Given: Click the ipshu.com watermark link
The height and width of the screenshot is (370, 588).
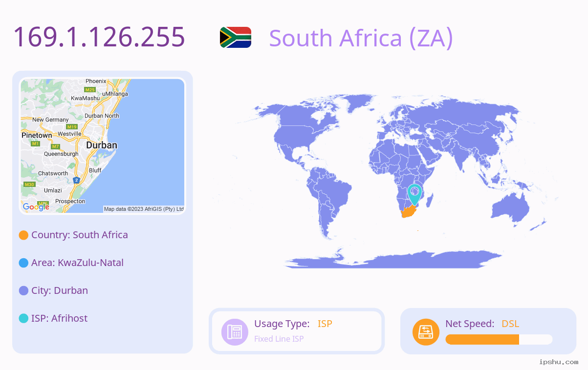Looking at the screenshot, I should pyautogui.click(x=559, y=362).
